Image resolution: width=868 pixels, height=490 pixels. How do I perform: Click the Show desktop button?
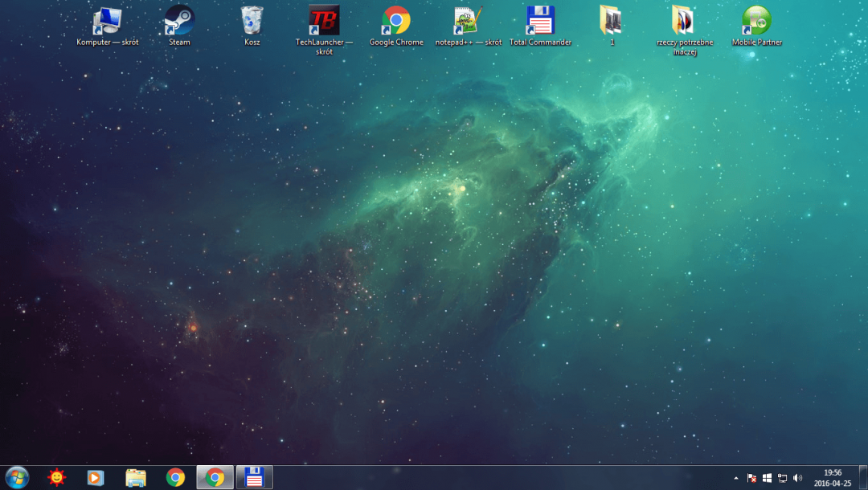863,478
